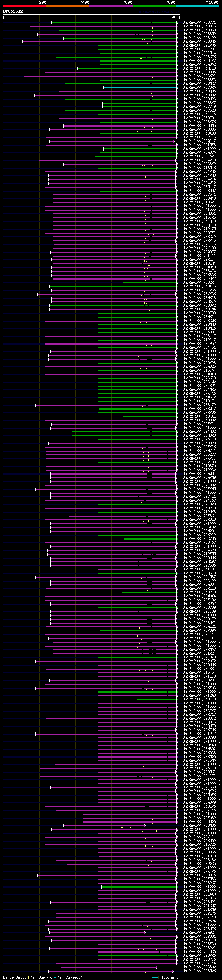Screen dimensions: 222x980
Task: Click the white query sequence bar
Action: (92, 14)
